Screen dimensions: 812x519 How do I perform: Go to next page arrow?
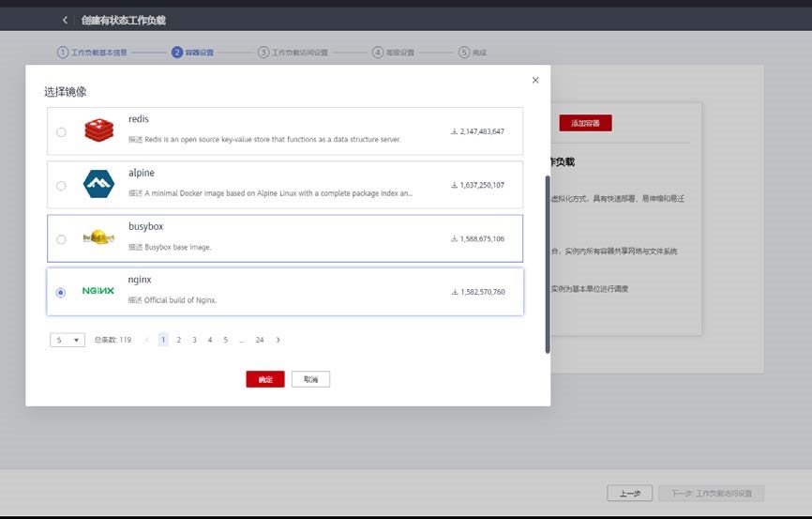click(x=278, y=340)
